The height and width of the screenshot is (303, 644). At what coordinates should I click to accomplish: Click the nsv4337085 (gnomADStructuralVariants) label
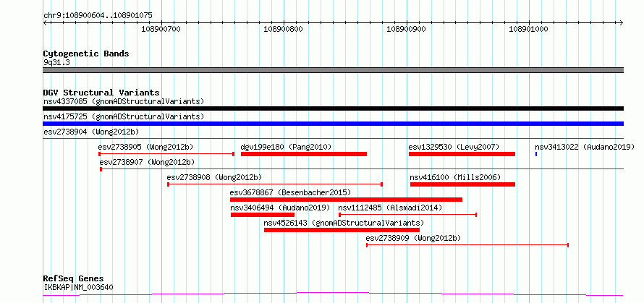coord(124,101)
